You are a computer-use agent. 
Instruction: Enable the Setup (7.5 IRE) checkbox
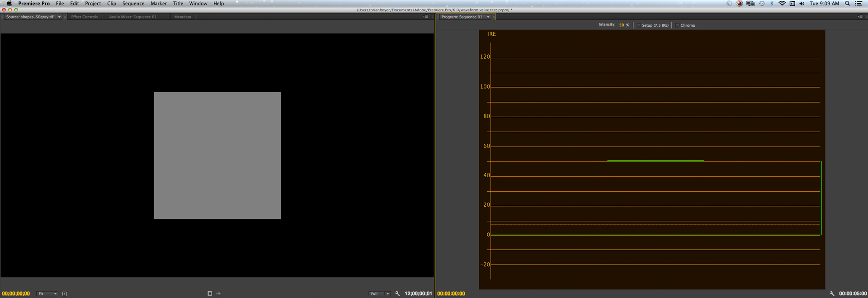(639, 25)
